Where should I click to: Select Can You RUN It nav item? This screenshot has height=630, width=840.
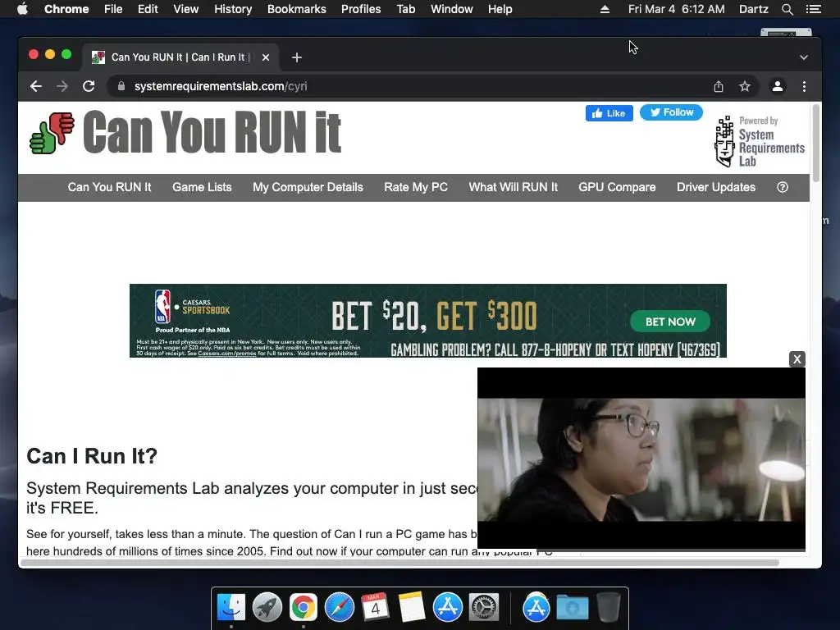pos(109,187)
